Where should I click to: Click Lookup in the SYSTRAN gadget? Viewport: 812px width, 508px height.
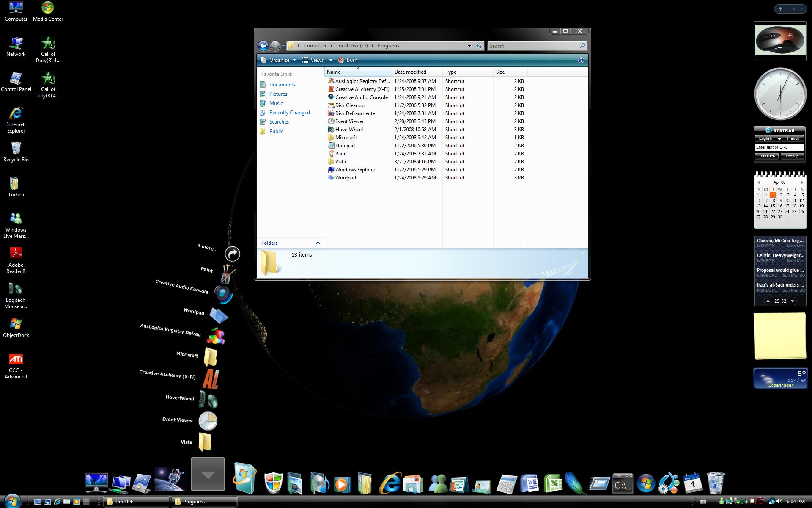pyautogui.click(x=792, y=156)
